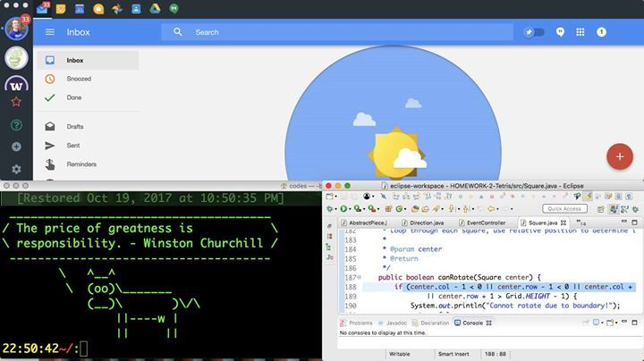Add a new account with the plus icon
Screen dimensions: 644x361
click(x=16, y=147)
